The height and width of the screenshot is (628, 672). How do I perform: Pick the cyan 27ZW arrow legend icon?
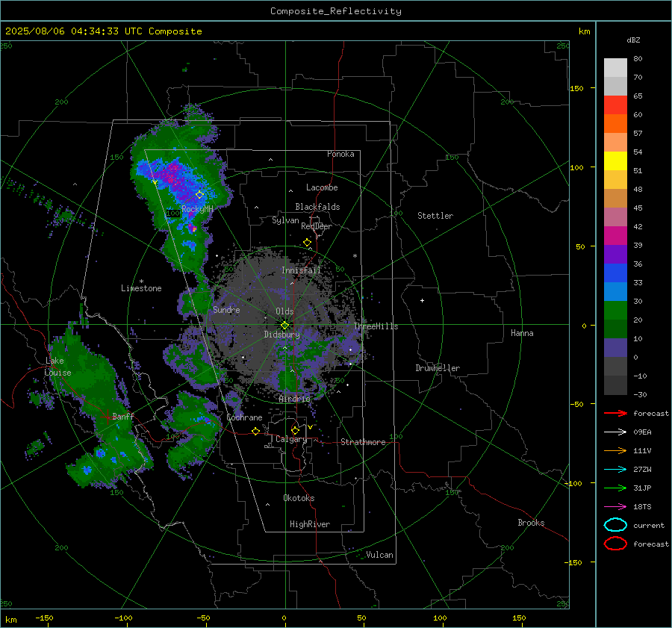click(615, 470)
